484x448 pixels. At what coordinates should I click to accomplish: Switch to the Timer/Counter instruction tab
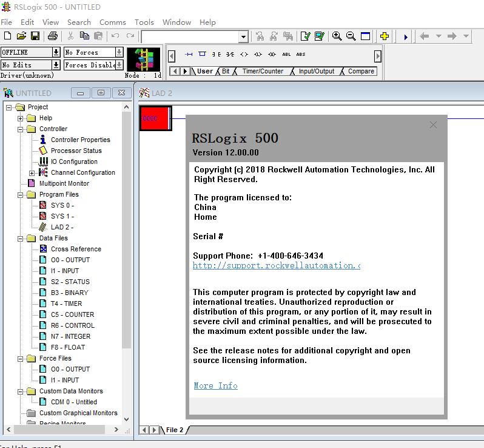263,71
